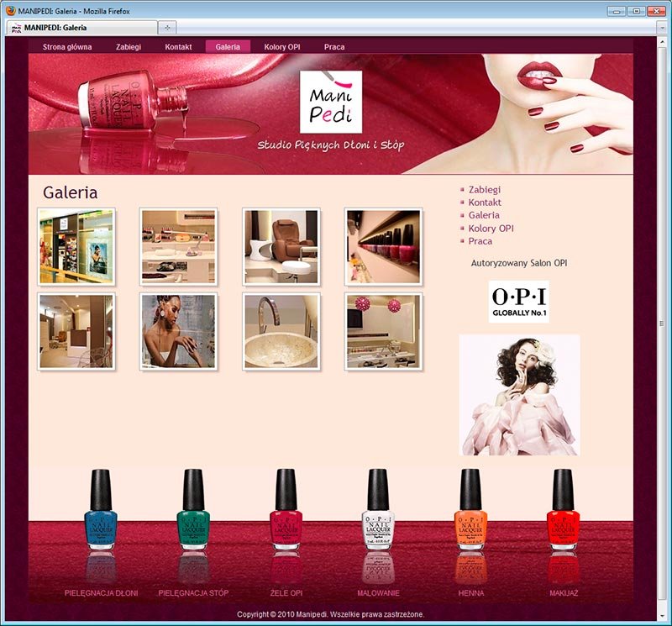Image resolution: width=672 pixels, height=626 pixels.
Task: Open the Pielęgnacja stóp link
Action: 193,593
